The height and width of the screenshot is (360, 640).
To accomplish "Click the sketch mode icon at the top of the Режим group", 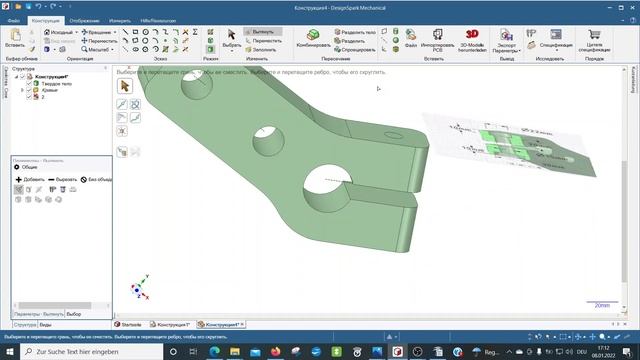I will click(210, 32).
